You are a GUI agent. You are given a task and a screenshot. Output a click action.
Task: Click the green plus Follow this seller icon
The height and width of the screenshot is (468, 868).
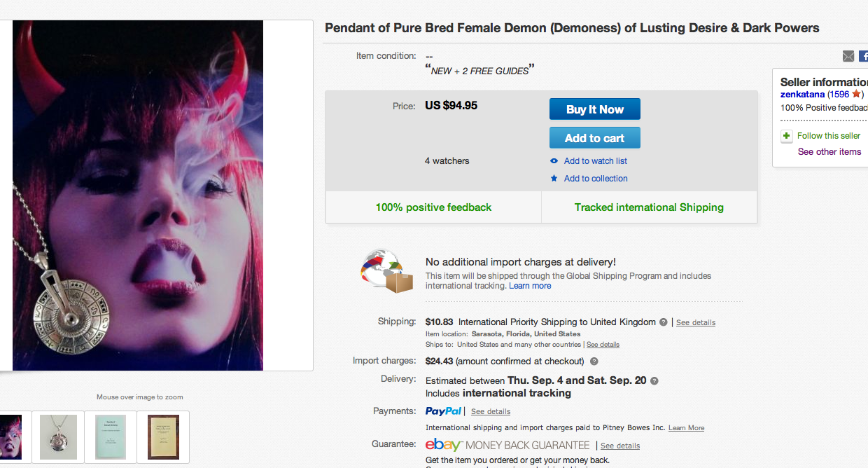[787, 136]
